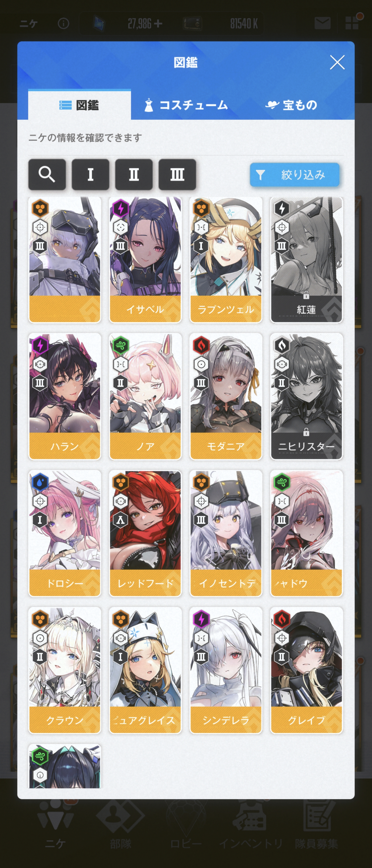Click the 図鑑 list tab

pyautogui.click(x=80, y=105)
